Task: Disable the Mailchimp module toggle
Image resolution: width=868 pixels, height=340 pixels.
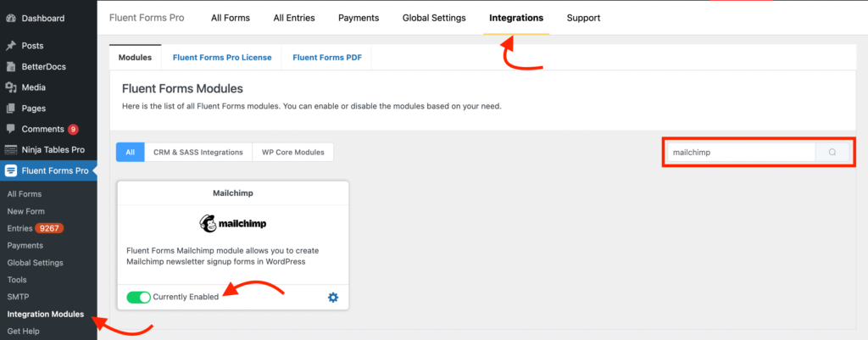Action: 138,298
